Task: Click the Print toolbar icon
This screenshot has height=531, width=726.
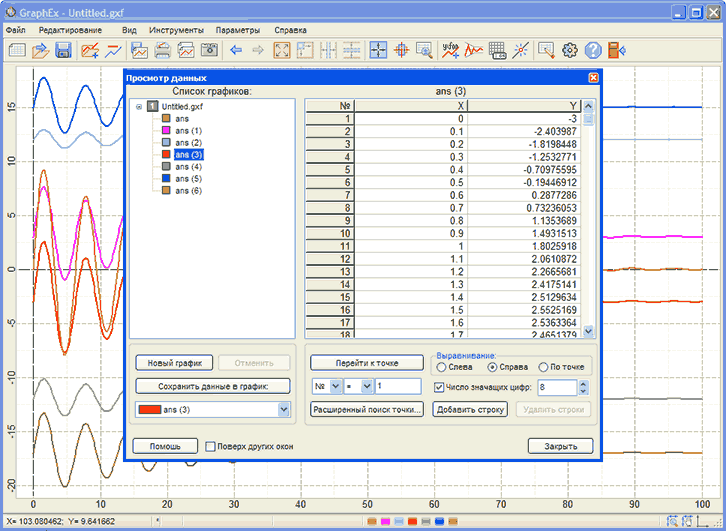Action: [162, 50]
